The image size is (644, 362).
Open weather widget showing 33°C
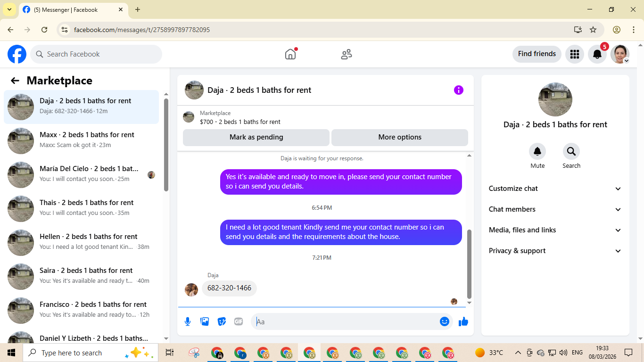(x=489, y=353)
